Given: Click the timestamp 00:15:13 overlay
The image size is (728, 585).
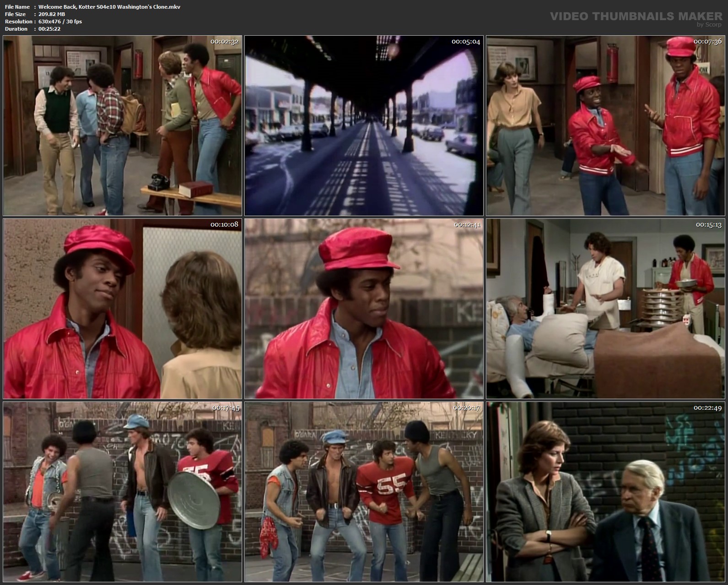Looking at the screenshot, I should pyautogui.click(x=708, y=224).
